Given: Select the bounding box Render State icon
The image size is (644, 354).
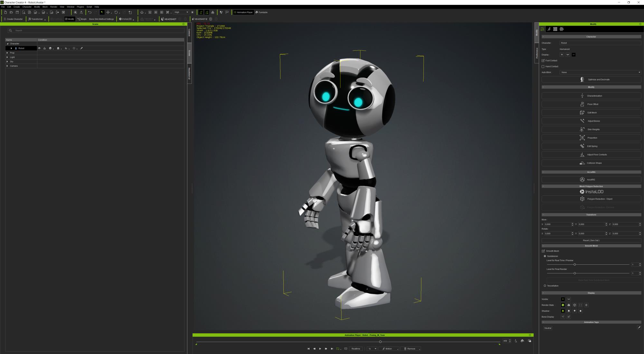Looking at the screenshot, I should [x=581, y=305].
